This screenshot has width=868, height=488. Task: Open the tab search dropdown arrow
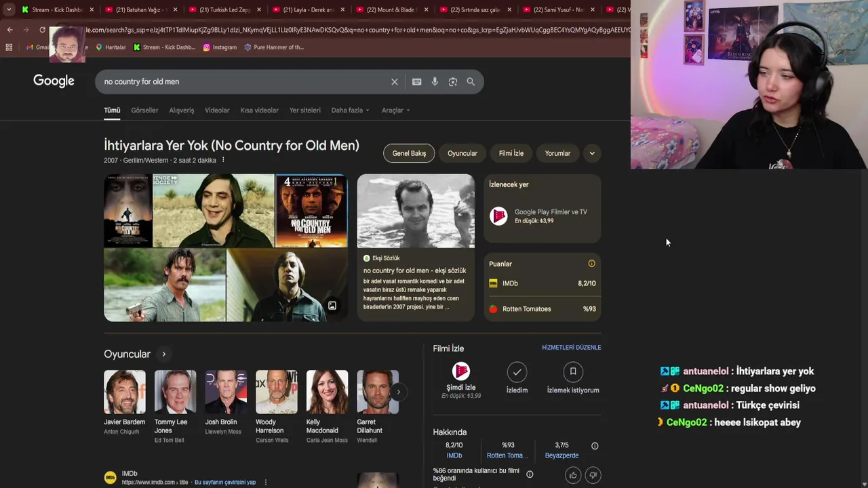click(9, 9)
